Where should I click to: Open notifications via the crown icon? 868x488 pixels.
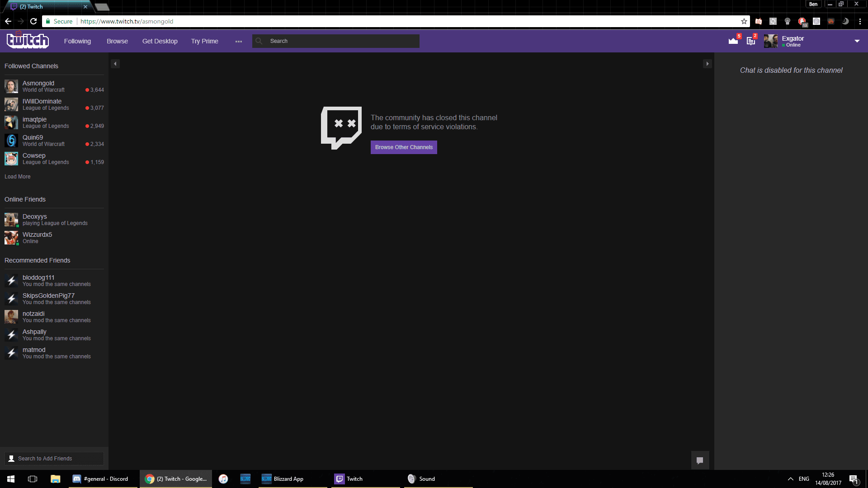point(732,41)
